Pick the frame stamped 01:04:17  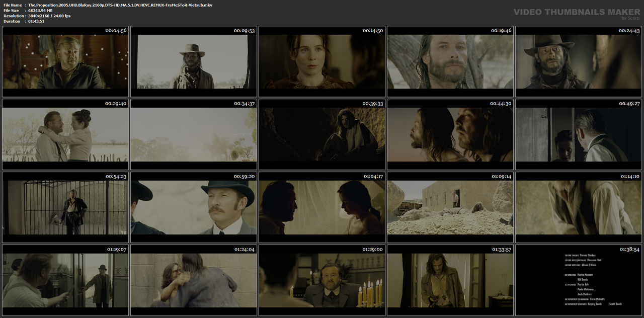coord(322,207)
